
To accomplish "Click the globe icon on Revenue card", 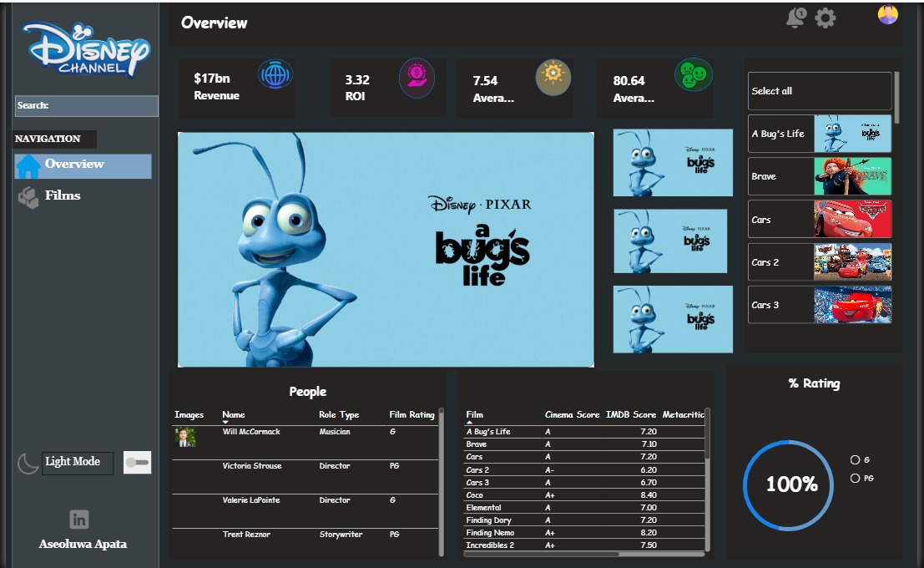I will pos(275,75).
